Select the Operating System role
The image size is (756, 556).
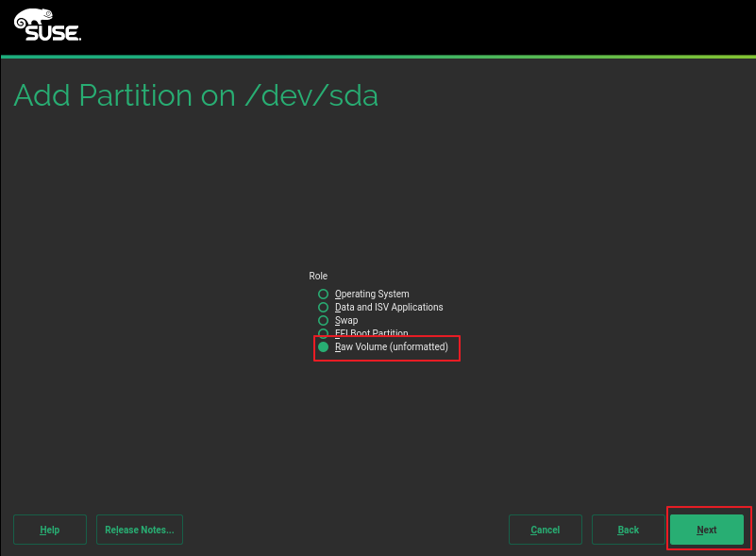[x=363, y=294]
